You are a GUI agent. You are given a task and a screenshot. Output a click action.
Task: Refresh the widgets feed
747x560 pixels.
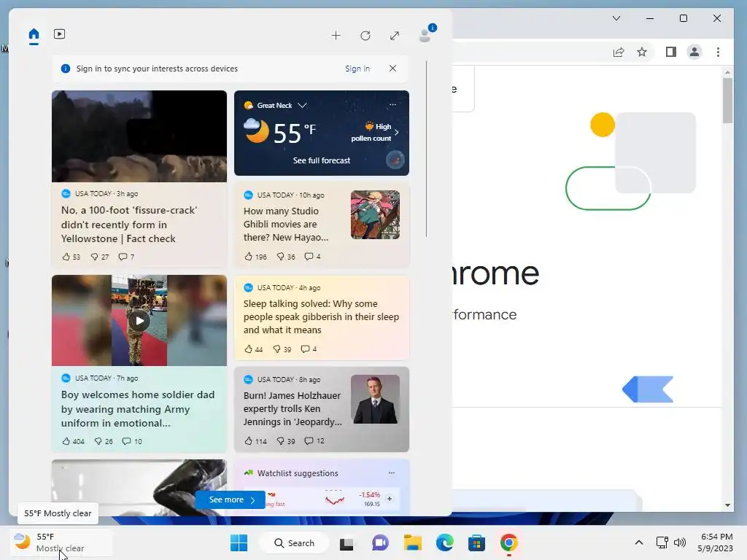pyautogui.click(x=365, y=36)
